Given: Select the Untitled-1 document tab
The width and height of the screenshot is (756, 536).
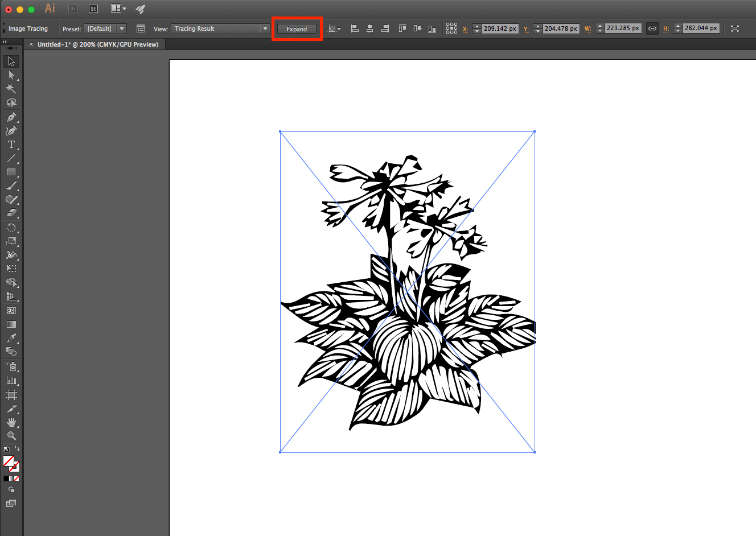Looking at the screenshot, I should coord(98,44).
